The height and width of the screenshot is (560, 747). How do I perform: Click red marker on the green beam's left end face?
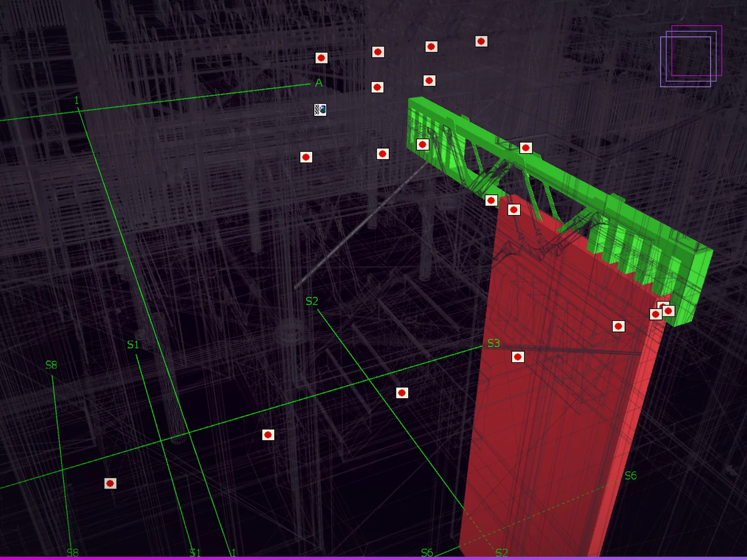click(x=423, y=145)
